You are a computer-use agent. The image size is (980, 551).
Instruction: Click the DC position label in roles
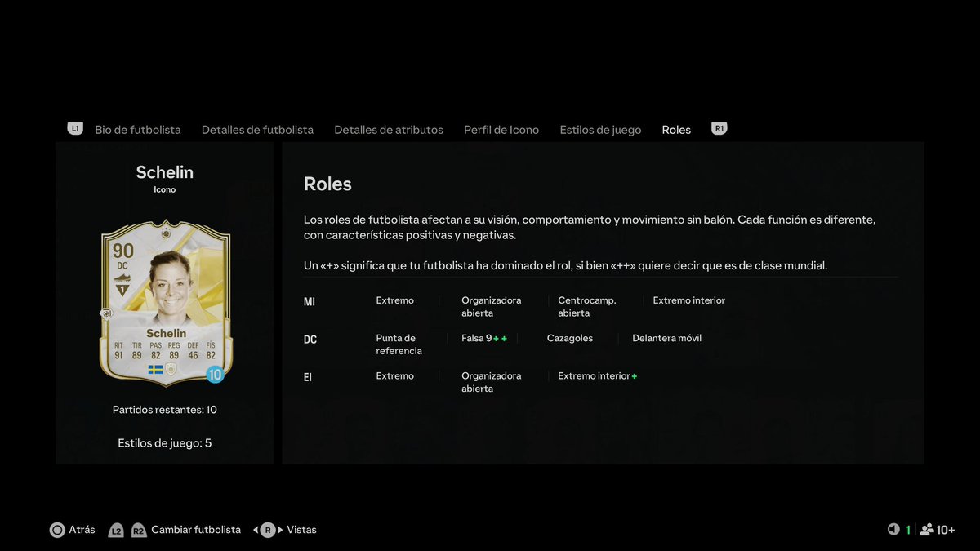click(x=310, y=340)
